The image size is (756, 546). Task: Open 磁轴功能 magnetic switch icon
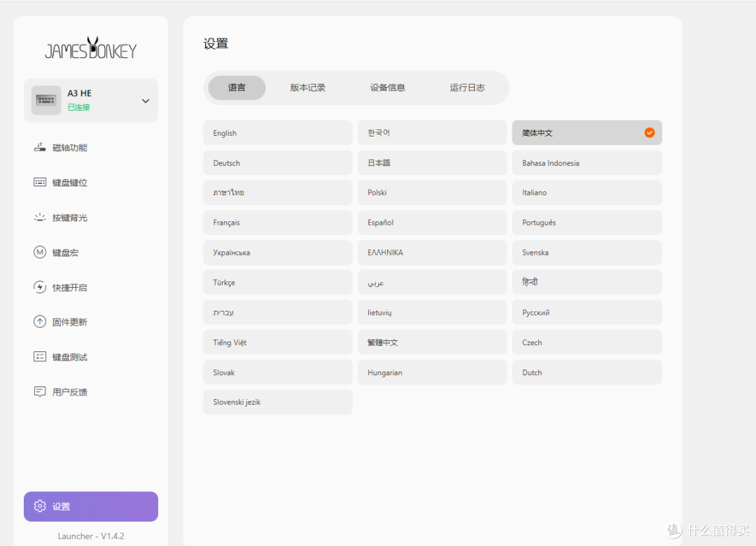[x=40, y=147]
